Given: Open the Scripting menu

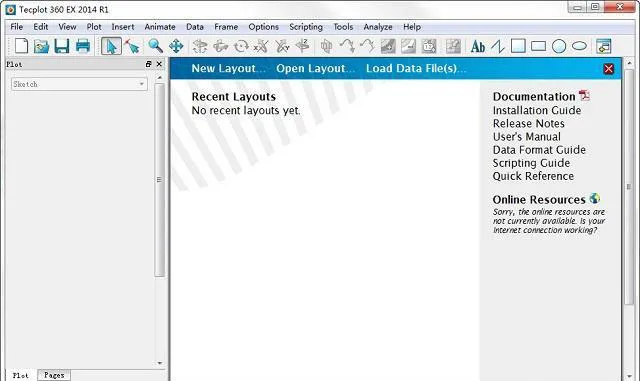Looking at the screenshot, I should (306, 27).
